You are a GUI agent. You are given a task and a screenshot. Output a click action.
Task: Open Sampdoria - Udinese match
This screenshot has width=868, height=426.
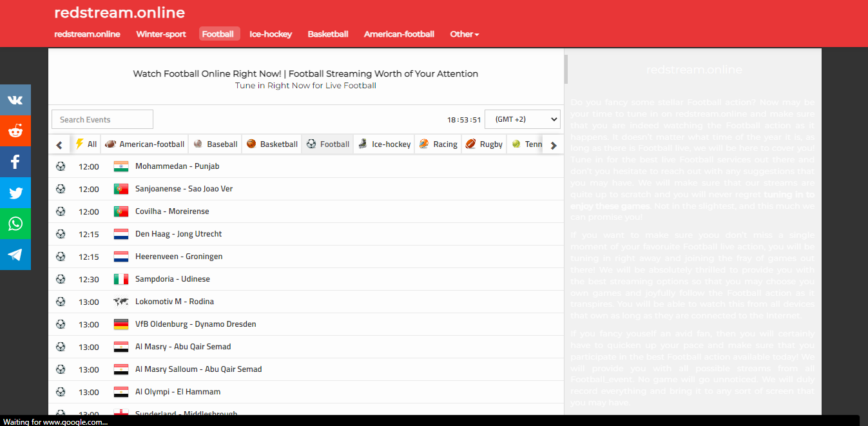pos(173,279)
